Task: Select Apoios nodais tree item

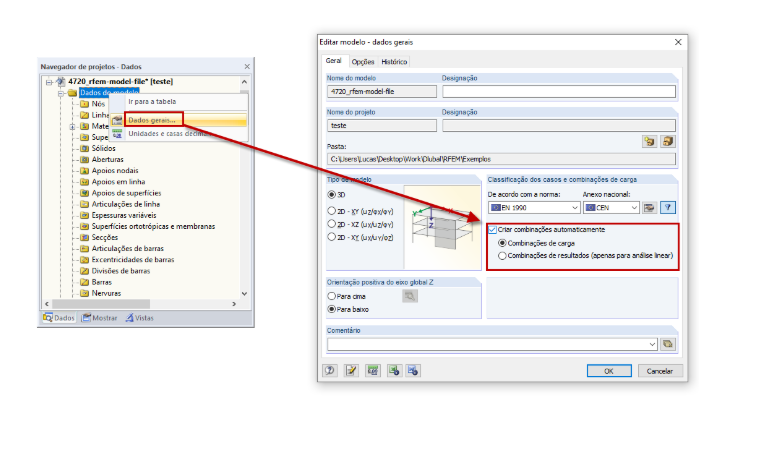Action: pyautogui.click(x=115, y=171)
